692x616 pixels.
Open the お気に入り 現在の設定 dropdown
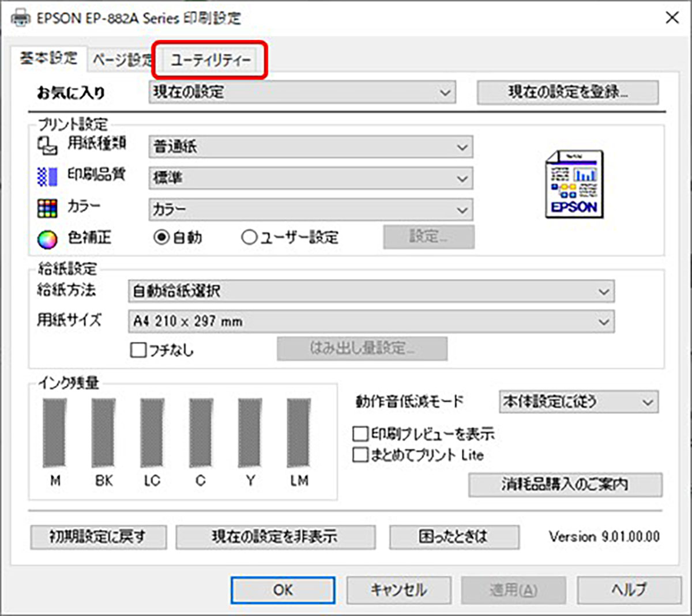(x=302, y=92)
